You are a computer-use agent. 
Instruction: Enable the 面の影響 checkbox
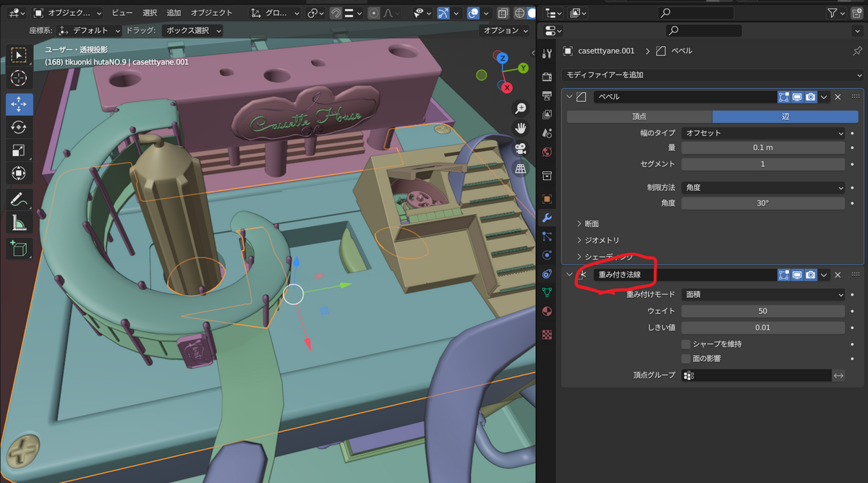(686, 359)
